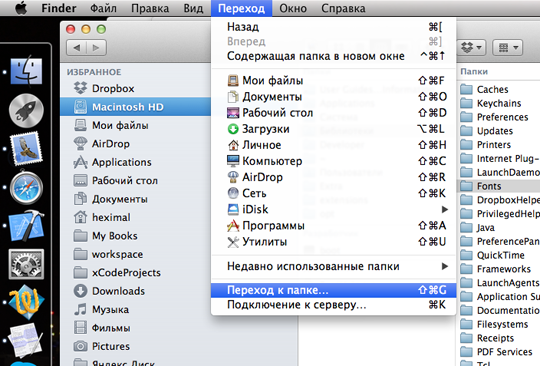
Task: Select the Preferences folder
Action: 499,117
